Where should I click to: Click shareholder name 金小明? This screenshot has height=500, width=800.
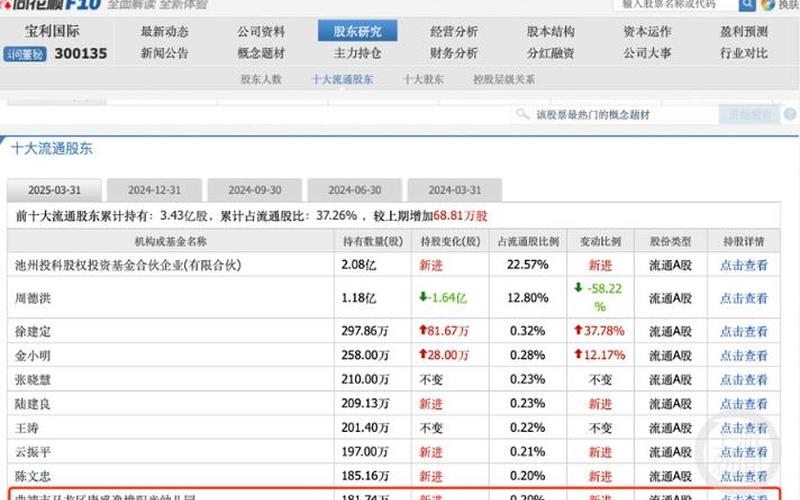click(33, 356)
